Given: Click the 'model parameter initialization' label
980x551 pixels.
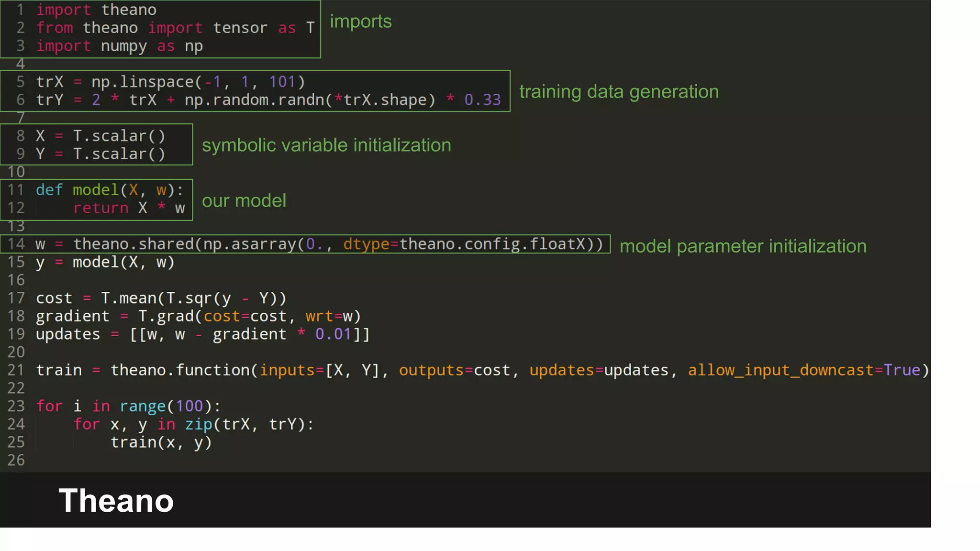Looking at the screenshot, I should [x=743, y=246].
